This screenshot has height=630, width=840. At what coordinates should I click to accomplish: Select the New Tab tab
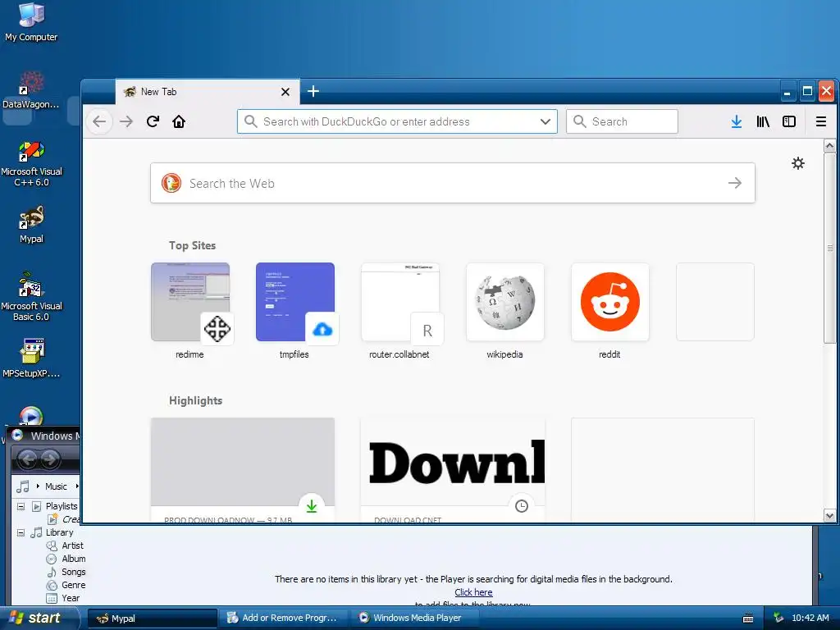[208, 92]
